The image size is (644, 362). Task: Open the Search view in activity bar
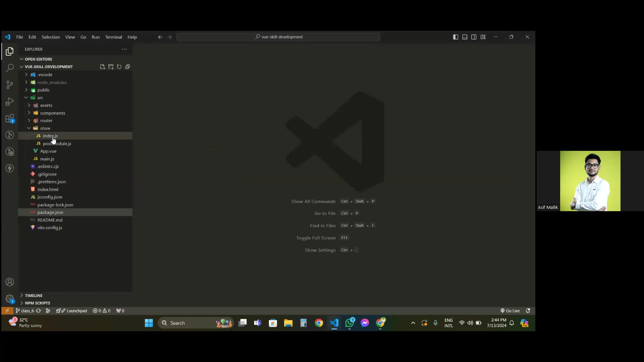pos(9,68)
